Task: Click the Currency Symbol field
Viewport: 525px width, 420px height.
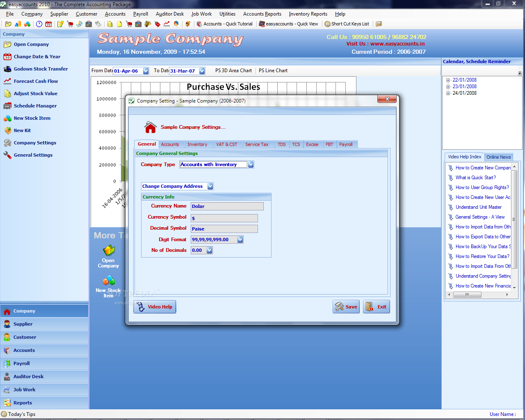Action: (x=224, y=218)
